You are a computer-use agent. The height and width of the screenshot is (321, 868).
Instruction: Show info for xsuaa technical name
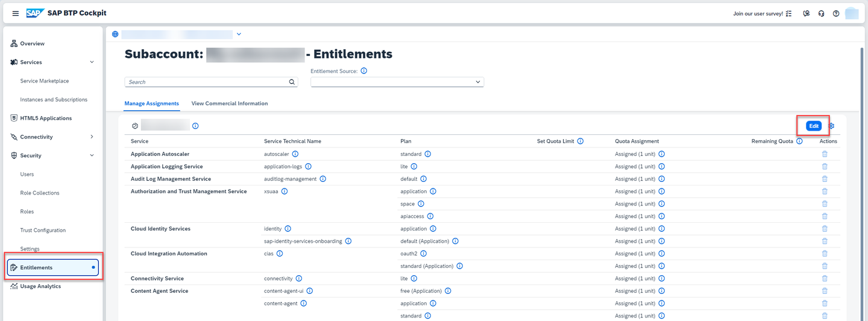(x=285, y=192)
